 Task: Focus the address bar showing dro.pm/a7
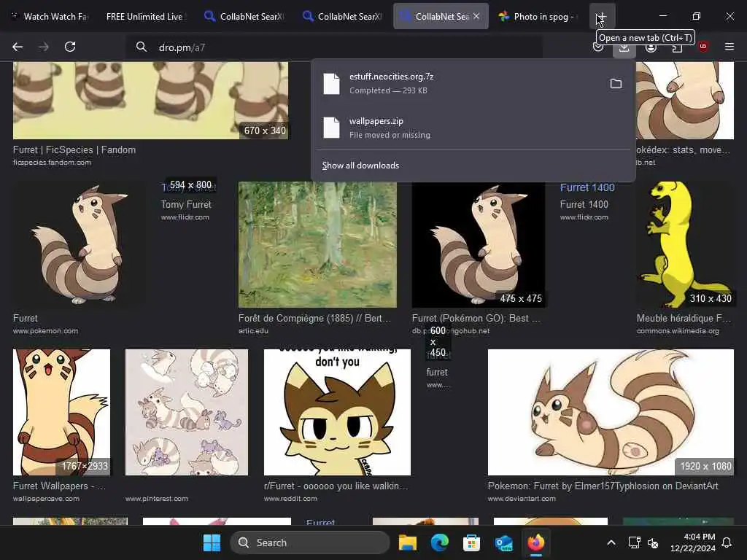pos(333,47)
